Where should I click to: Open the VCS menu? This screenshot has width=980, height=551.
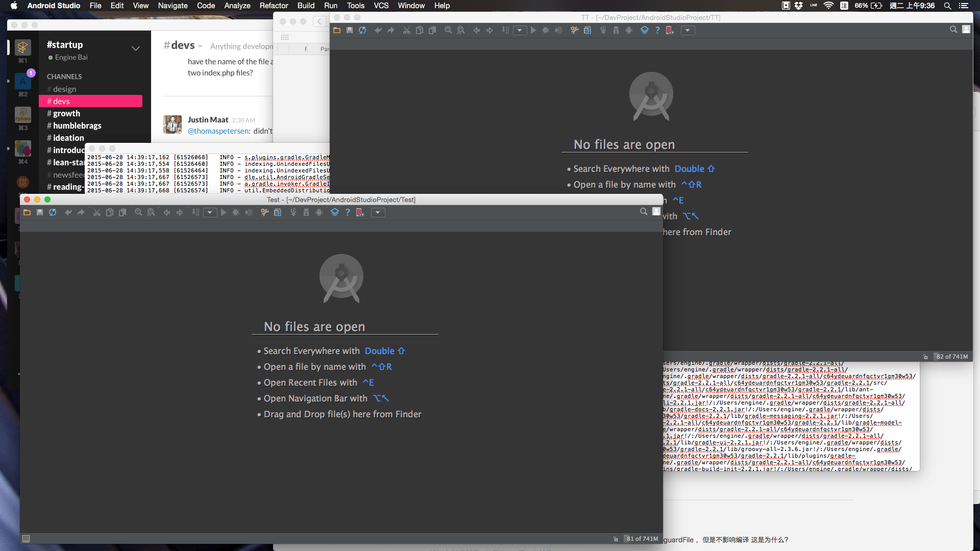point(381,6)
